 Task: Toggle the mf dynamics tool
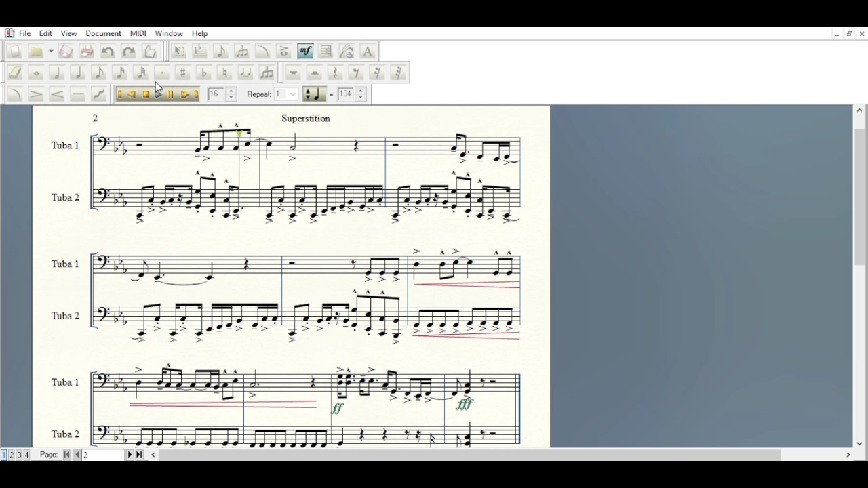[305, 52]
